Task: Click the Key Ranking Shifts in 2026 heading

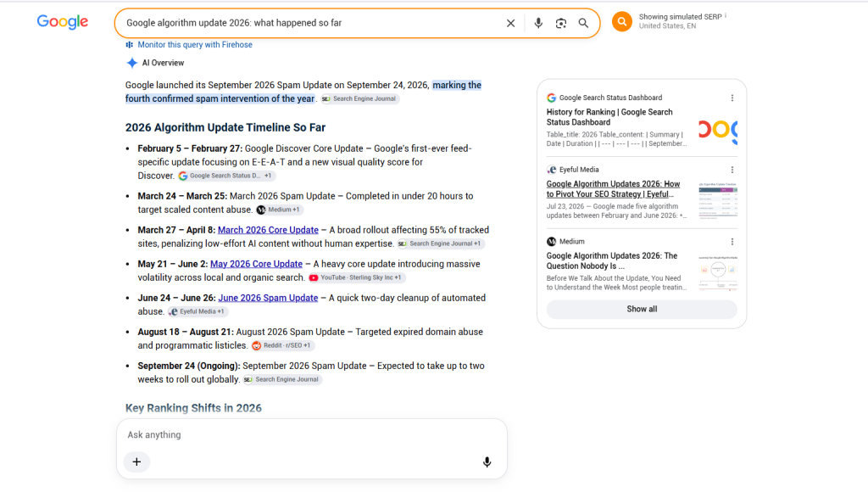Action: [x=194, y=408]
